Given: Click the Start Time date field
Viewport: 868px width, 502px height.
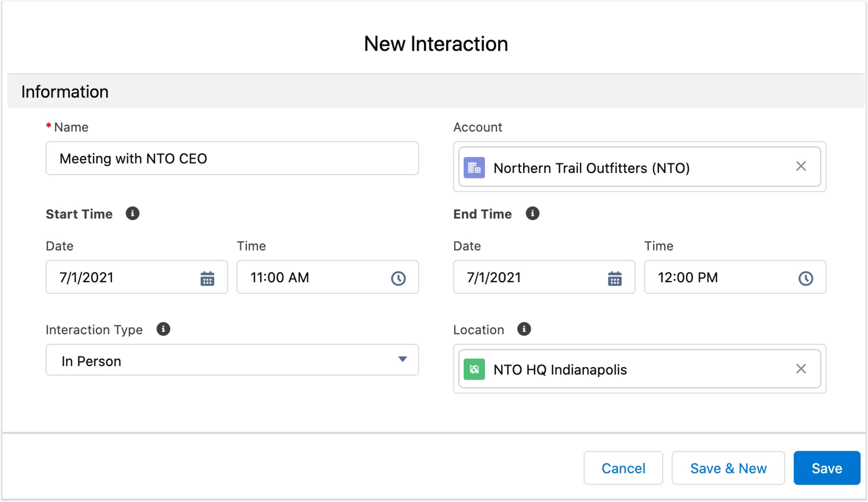Looking at the screenshot, I should click(122, 278).
